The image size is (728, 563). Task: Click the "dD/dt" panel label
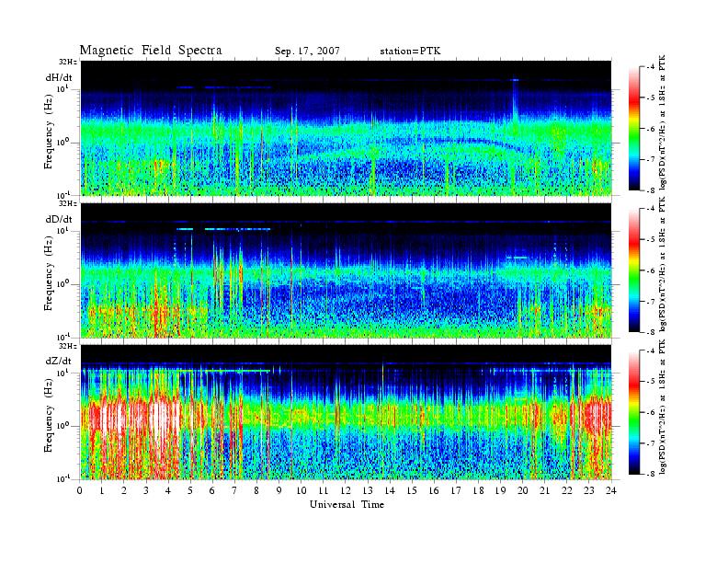click(x=59, y=219)
